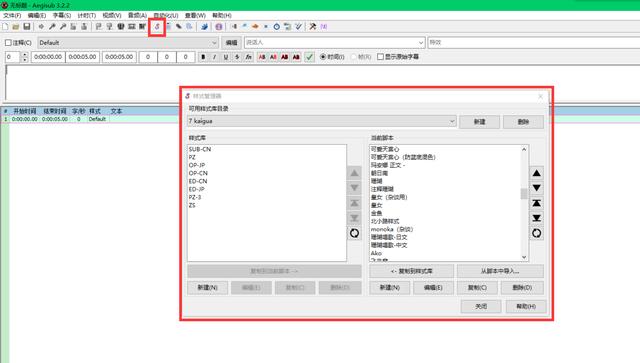Click the Open file folder icon
Screen dimensions: 640x363
(16, 27)
